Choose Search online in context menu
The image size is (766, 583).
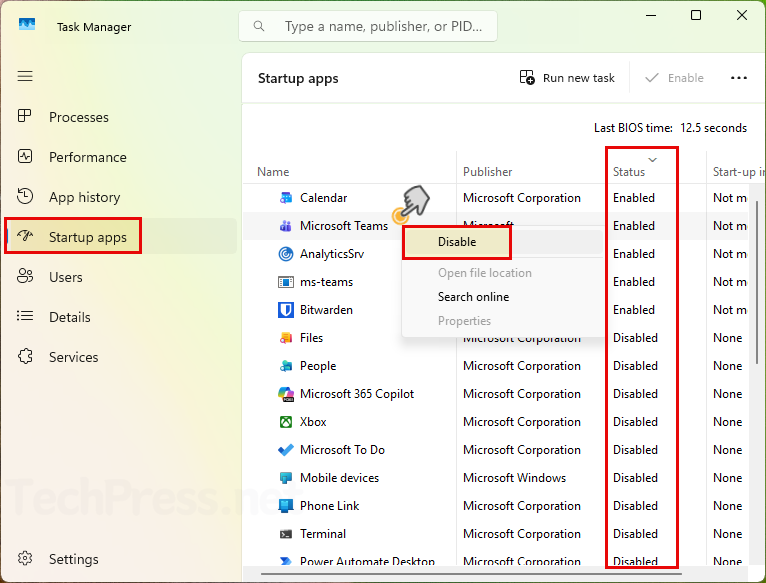click(473, 297)
